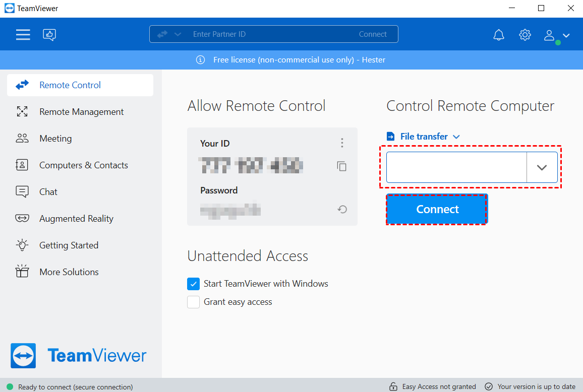Open Your ID three-dot options
Screen dimensions: 583x392
[x=342, y=143]
